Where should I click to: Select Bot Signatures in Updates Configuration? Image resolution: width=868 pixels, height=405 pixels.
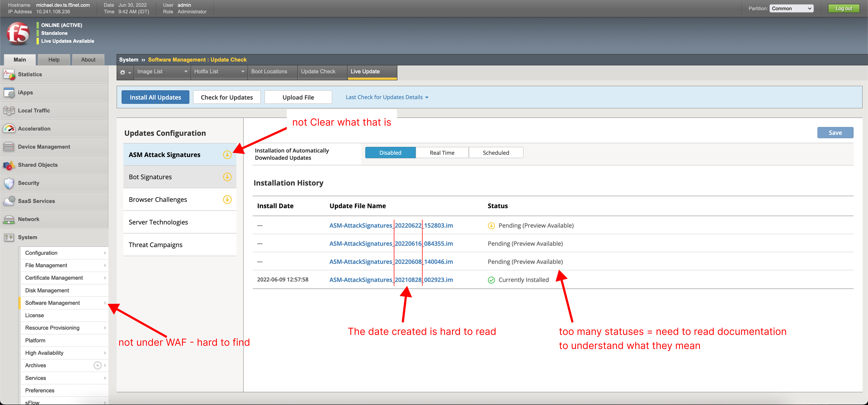click(180, 177)
